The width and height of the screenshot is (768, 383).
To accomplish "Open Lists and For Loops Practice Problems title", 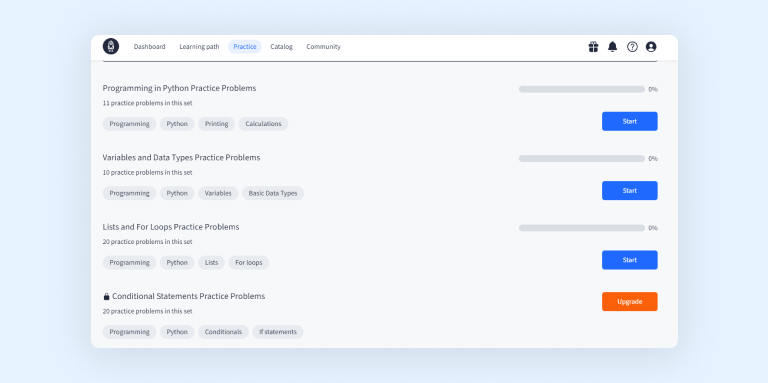I will 171,227.
